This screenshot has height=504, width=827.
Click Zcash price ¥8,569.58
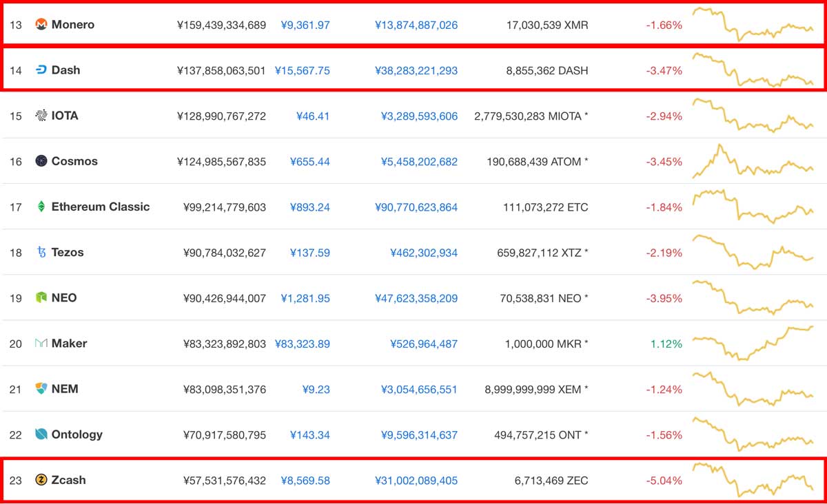pyautogui.click(x=305, y=481)
